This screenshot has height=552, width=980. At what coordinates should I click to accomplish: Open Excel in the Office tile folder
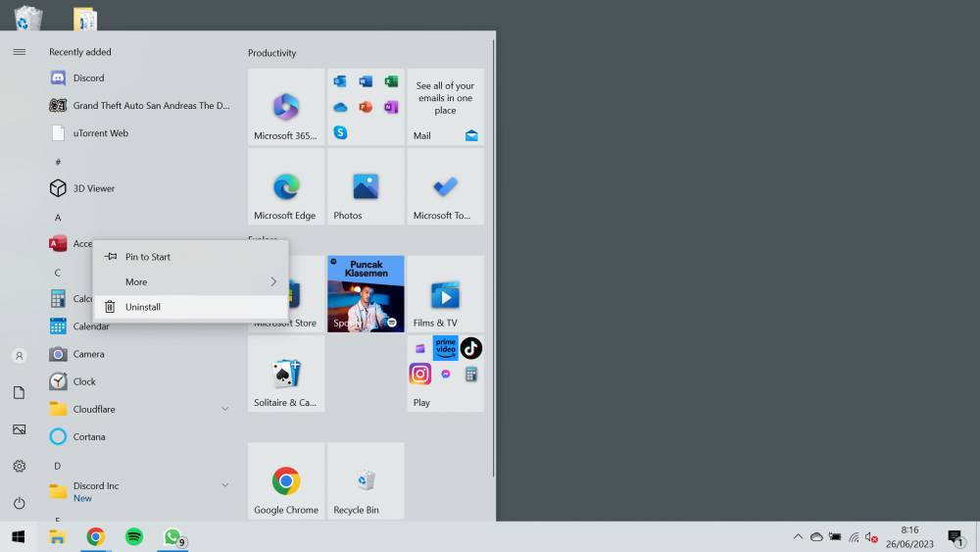(x=391, y=81)
